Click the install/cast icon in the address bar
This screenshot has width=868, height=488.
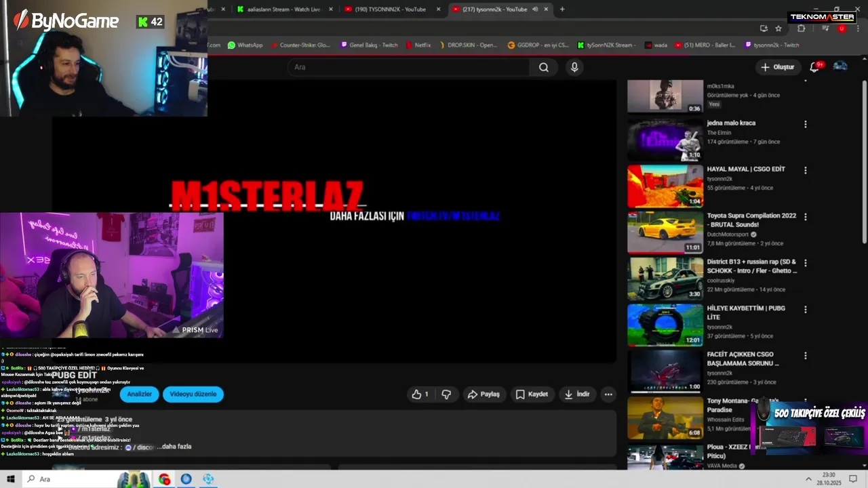coord(764,28)
